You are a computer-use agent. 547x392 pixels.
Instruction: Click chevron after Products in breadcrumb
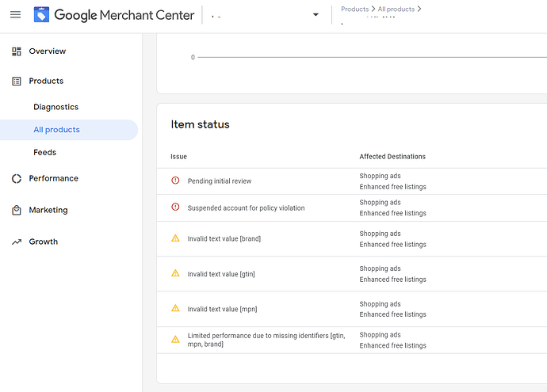point(373,9)
